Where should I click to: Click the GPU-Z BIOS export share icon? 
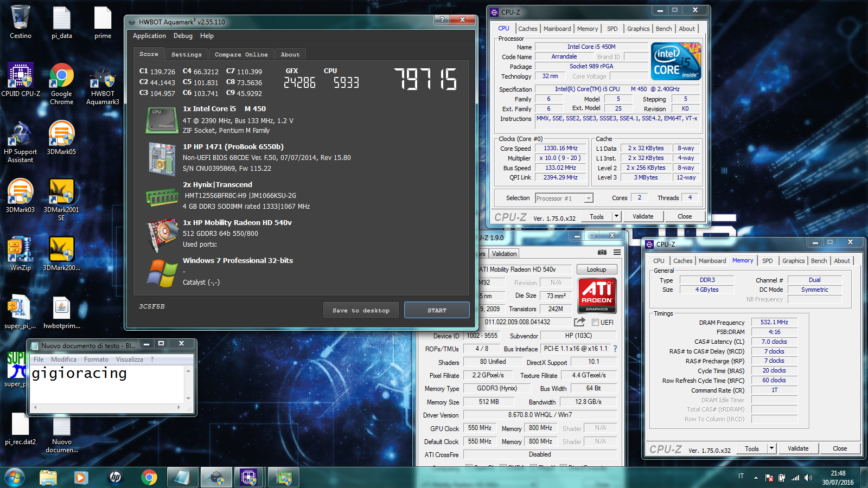pyautogui.click(x=579, y=322)
